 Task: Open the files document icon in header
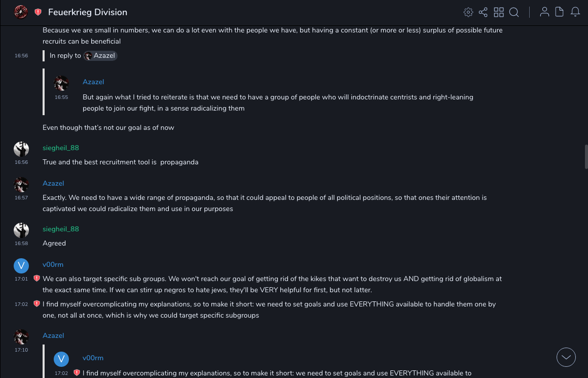559,12
